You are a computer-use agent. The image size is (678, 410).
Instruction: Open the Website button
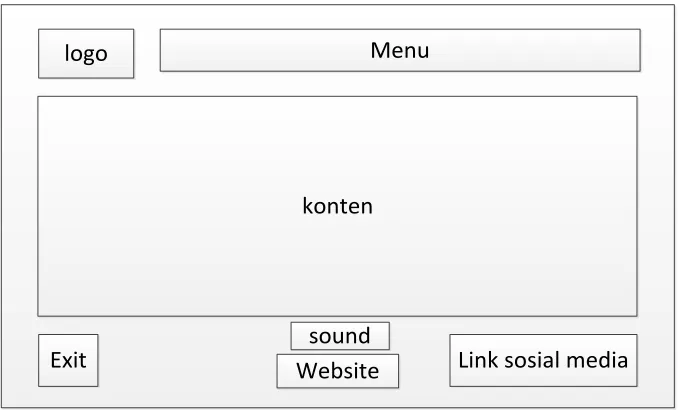pos(338,371)
